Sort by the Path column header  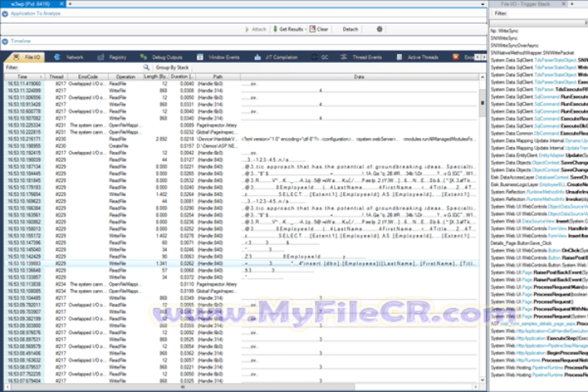coord(218,77)
